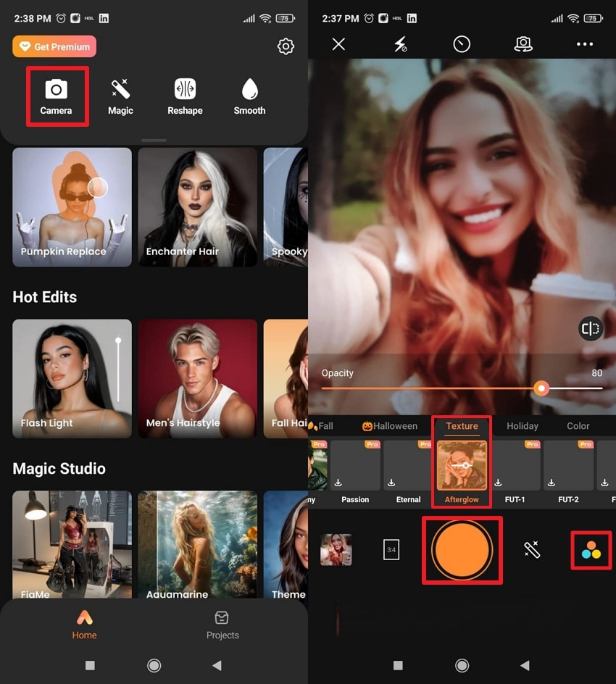Tap the orange shutter button
616x684 pixels.
[462, 550]
